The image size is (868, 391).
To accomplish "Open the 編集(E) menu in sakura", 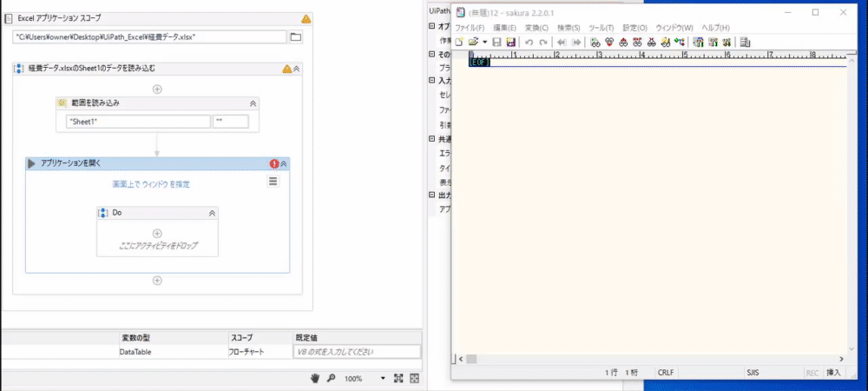I will tap(504, 28).
